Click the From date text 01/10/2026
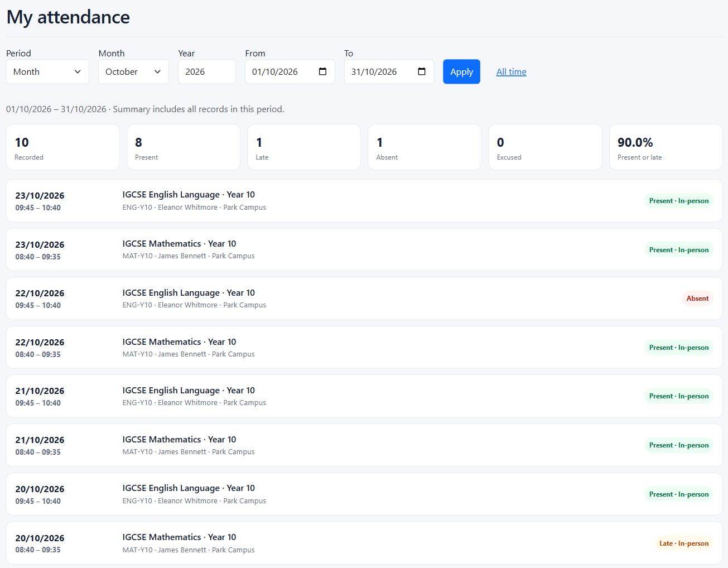Screen dimensions: 728x568 [x=275, y=71]
